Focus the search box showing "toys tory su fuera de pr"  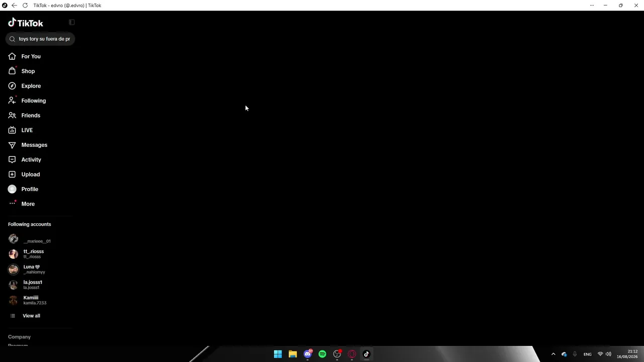(40, 39)
